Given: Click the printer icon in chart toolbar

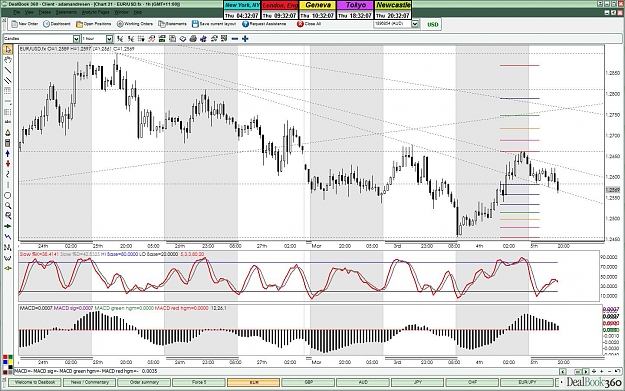Looking at the screenshot, I should [193, 39].
